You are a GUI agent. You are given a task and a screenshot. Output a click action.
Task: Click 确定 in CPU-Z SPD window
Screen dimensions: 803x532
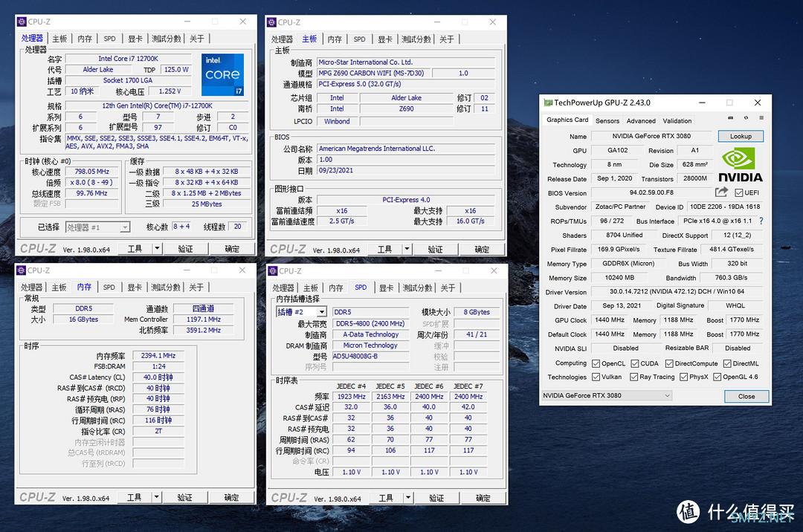point(483,498)
